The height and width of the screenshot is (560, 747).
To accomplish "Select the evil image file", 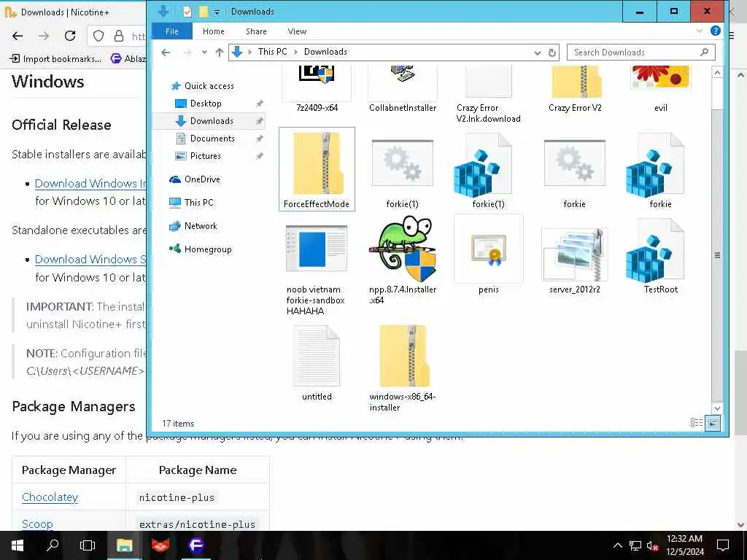I will (660, 87).
